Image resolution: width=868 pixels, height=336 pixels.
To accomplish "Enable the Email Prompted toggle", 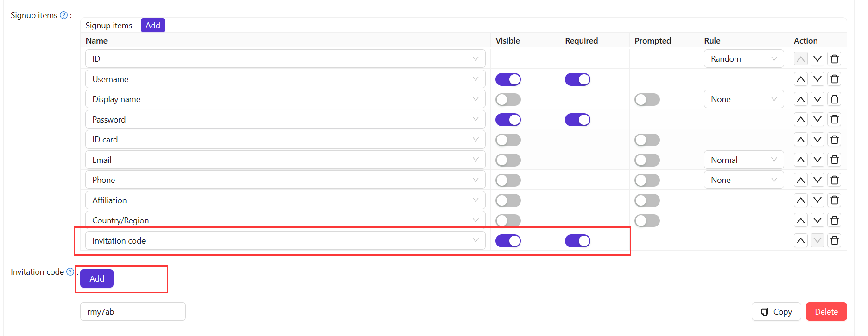I will (x=647, y=160).
